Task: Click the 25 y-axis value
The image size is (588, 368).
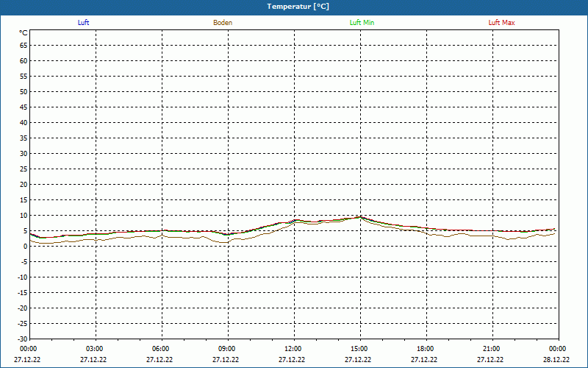Action: pyautogui.click(x=24, y=169)
